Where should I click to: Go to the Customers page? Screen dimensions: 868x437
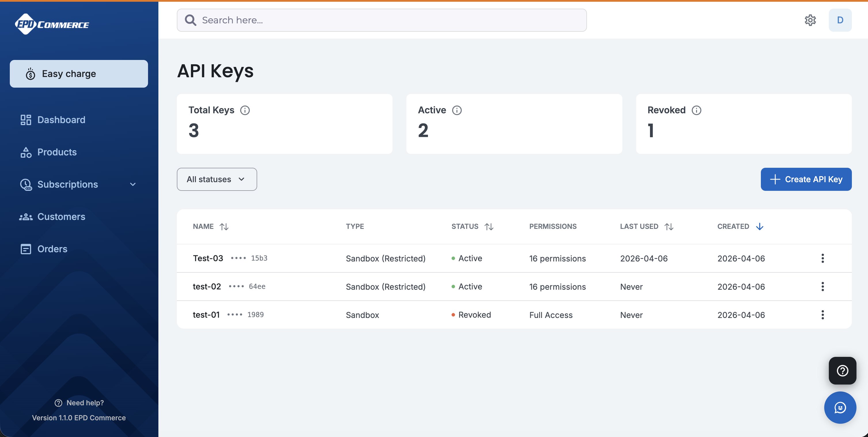(61, 217)
